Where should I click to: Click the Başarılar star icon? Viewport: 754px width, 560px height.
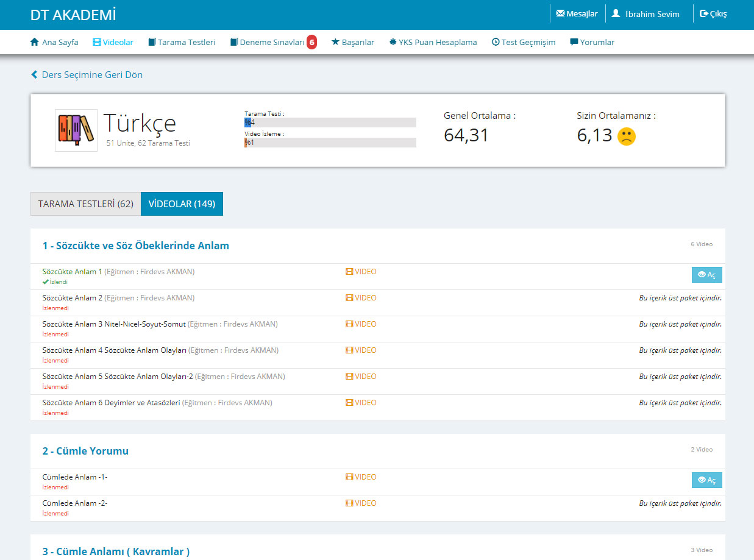[x=335, y=43]
